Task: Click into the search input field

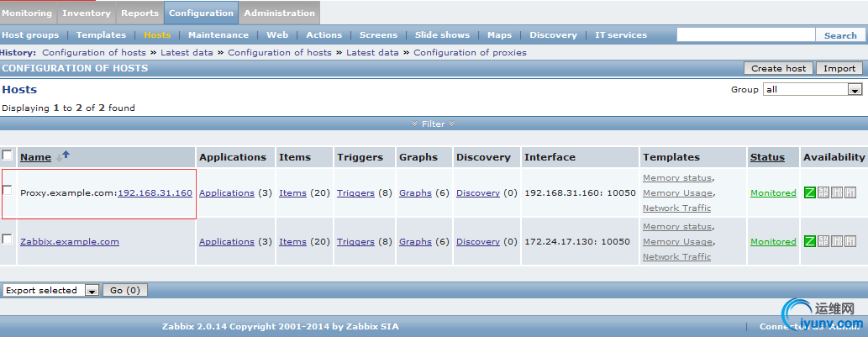Action: point(745,34)
